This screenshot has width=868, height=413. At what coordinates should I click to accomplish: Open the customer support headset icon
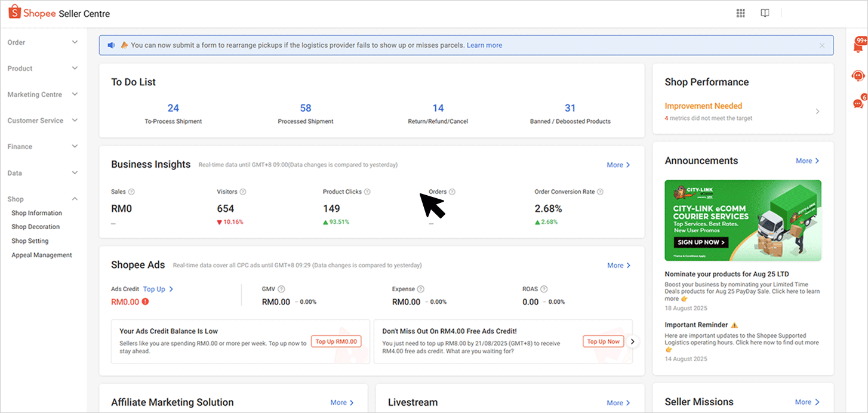pyautogui.click(x=858, y=76)
